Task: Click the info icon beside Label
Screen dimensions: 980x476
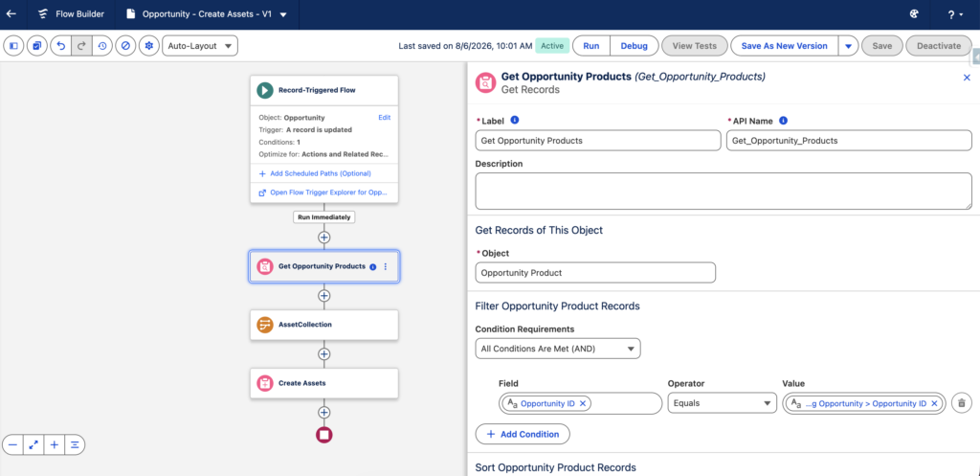Action: (514, 120)
